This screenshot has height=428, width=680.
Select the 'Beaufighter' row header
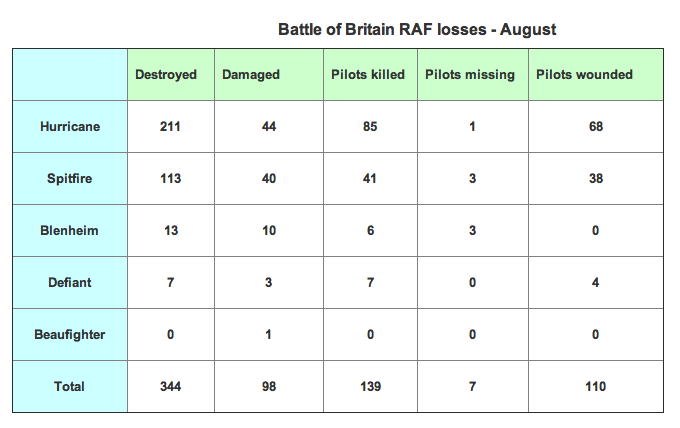70,335
